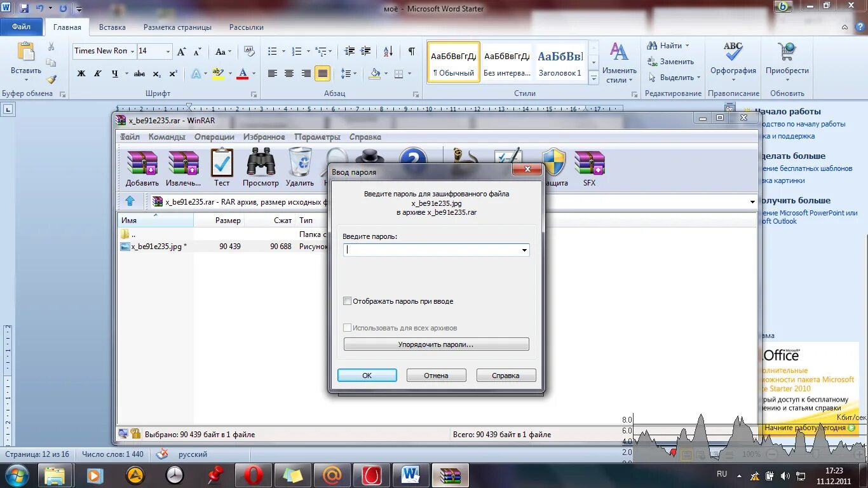The image size is (868, 488).
Task: Toggle Отображать пароль при вводе checkbox
Action: (348, 301)
